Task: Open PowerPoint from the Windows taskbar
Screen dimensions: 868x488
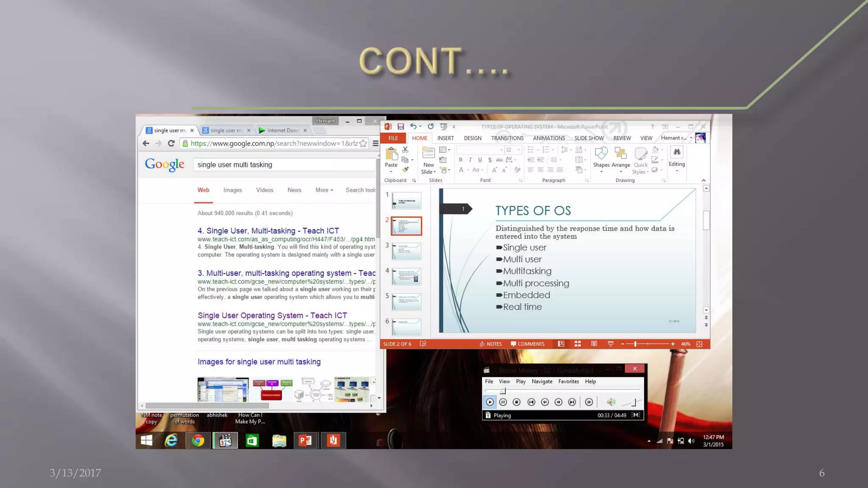Action: 306,441
